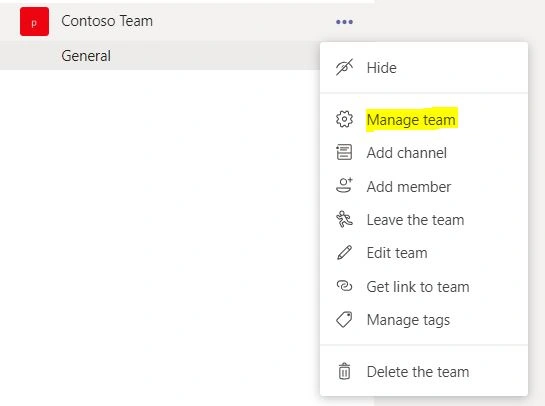Click the Leave the team running icon

point(344,219)
